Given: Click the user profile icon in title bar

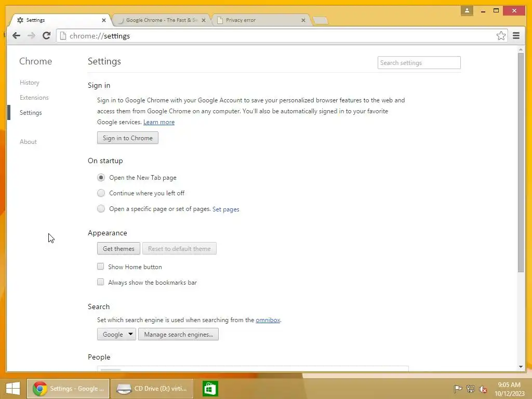Looking at the screenshot, I should [467, 10].
